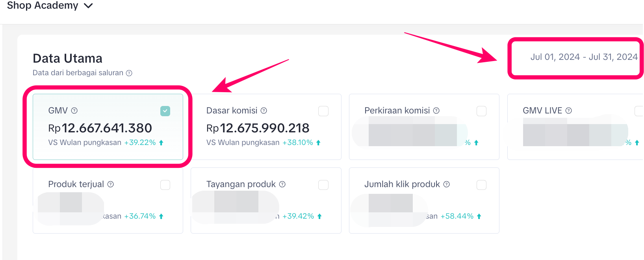The image size is (644, 260).
Task: Click the help icon next to Jumlah klik produk
Action: [x=447, y=184]
